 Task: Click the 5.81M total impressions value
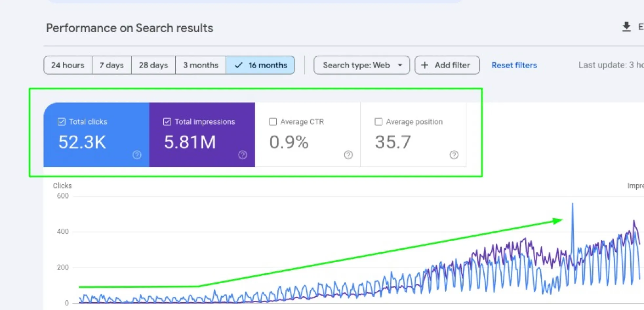point(190,142)
